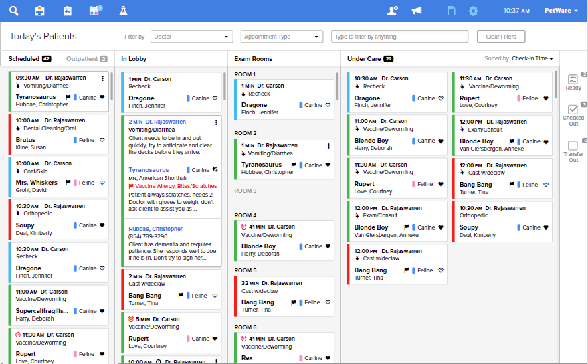Click the Tyranosaurus patient link in lobby
The height and width of the screenshot is (364, 588).
[x=149, y=170]
